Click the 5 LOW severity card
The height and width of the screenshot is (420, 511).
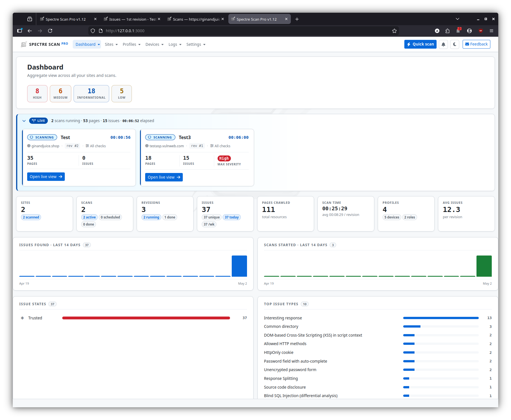pyautogui.click(x=122, y=94)
